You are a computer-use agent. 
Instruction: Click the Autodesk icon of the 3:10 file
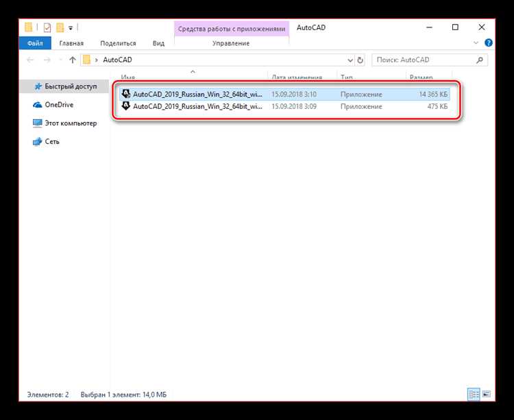click(x=126, y=94)
